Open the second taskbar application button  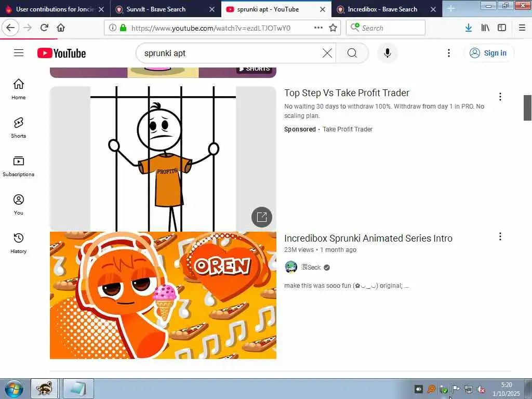pos(78,389)
